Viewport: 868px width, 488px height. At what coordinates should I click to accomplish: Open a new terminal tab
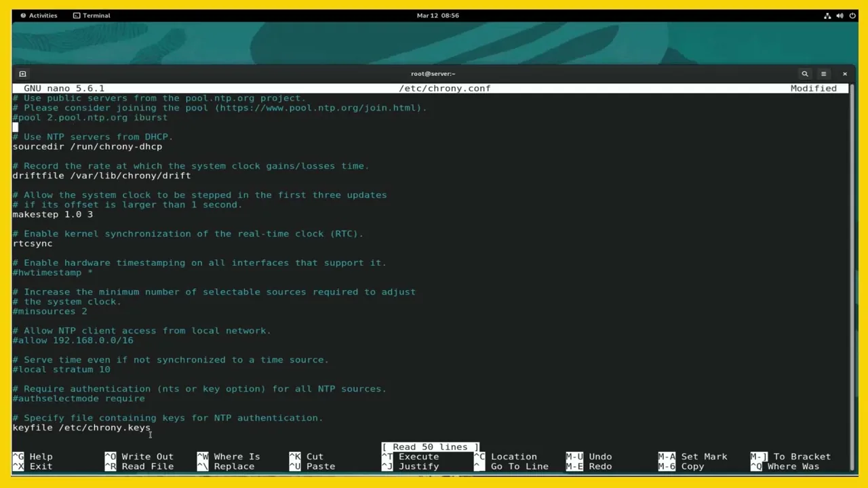pyautogui.click(x=22, y=73)
